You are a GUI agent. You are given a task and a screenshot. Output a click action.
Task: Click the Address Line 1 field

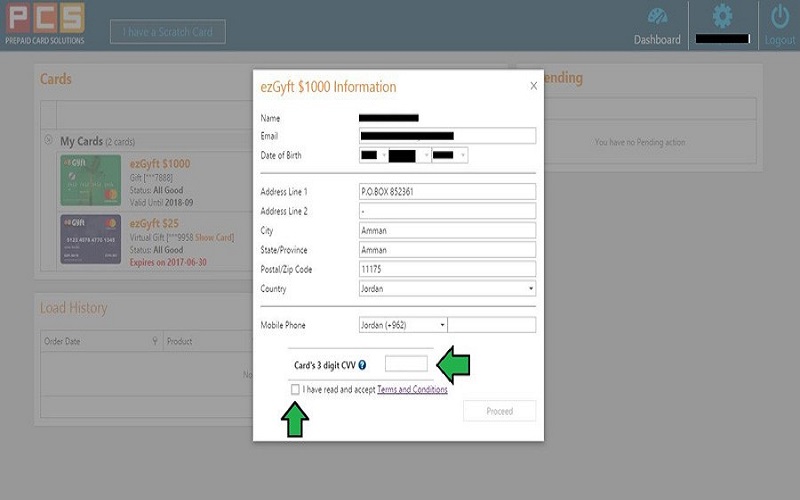point(447,191)
